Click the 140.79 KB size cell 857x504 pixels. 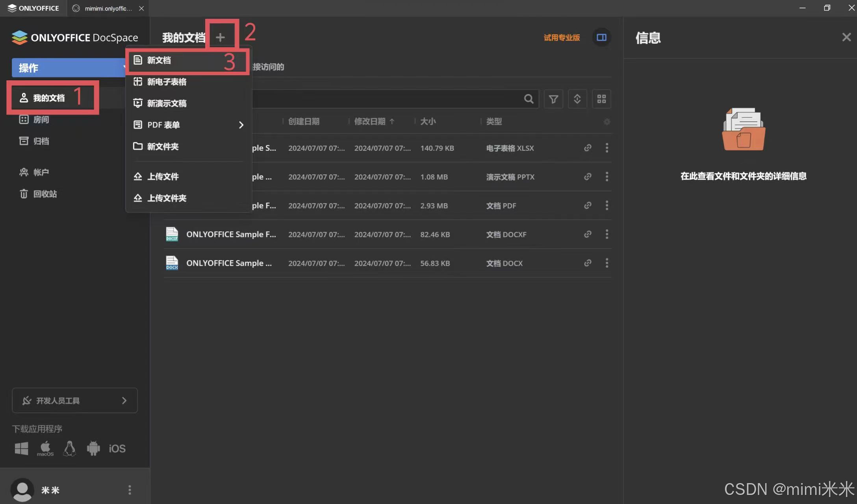point(437,148)
